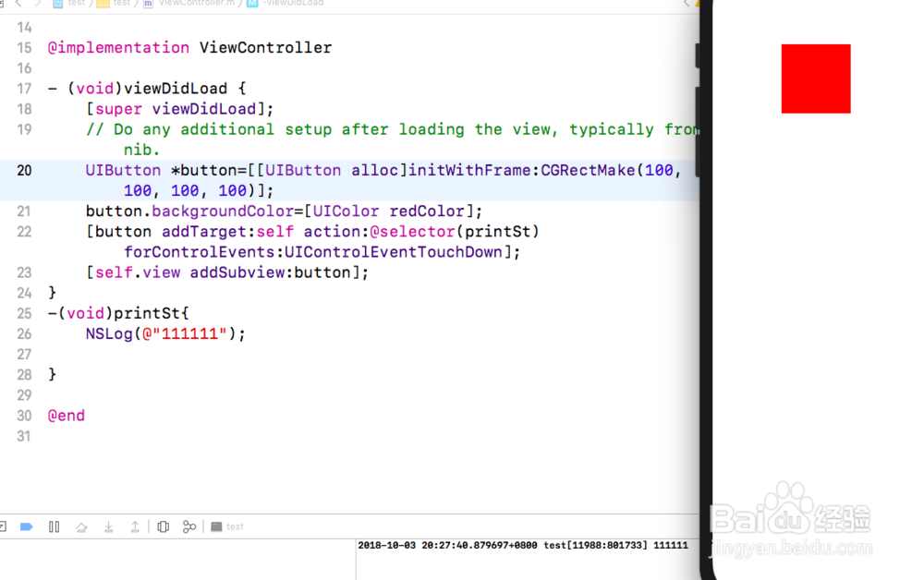This screenshot has height=580, width=924.
Task: Click the console log output line
Action: tap(523, 545)
